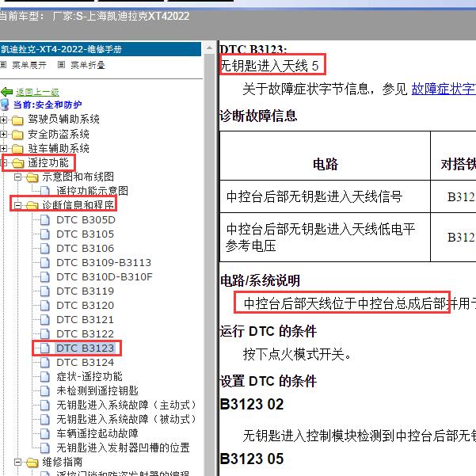Image resolution: width=476 pixels, height=476 pixels.
Task: Click the open 遥控功能 folder icon
Action: pyautogui.click(x=18, y=163)
